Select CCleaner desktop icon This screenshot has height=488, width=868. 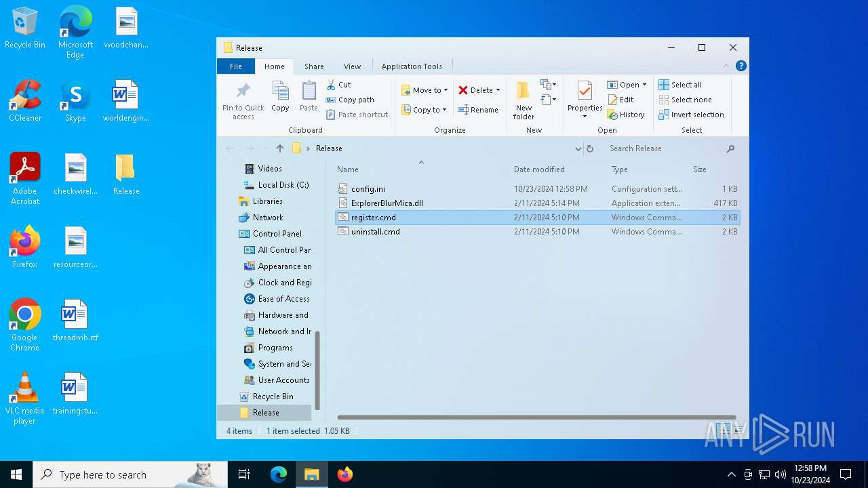click(x=25, y=101)
